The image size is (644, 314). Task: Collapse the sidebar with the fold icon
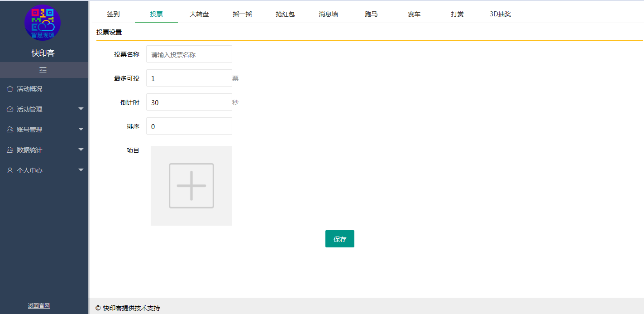[43, 70]
